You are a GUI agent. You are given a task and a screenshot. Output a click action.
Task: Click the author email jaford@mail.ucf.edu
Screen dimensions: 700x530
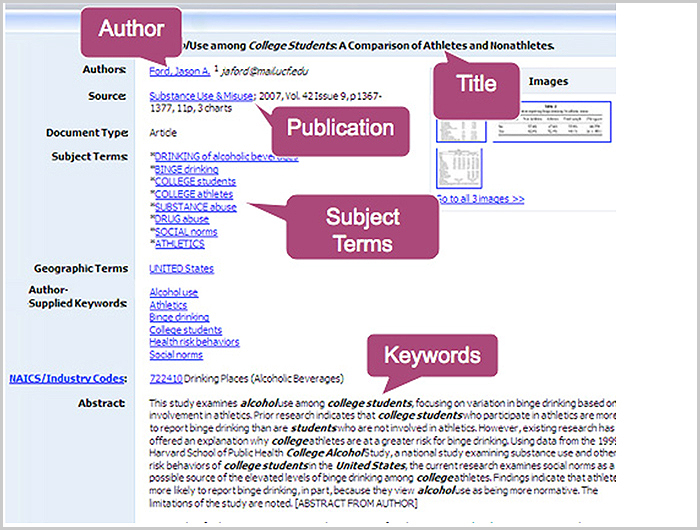(x=265, y=71)
